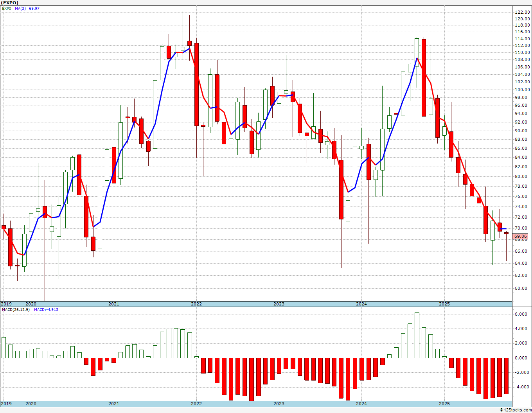Image resolution: width=532 pixels, height=413 pixels.
Task: Click 2019 on the bottom MACD time axis
Action: 6,404
